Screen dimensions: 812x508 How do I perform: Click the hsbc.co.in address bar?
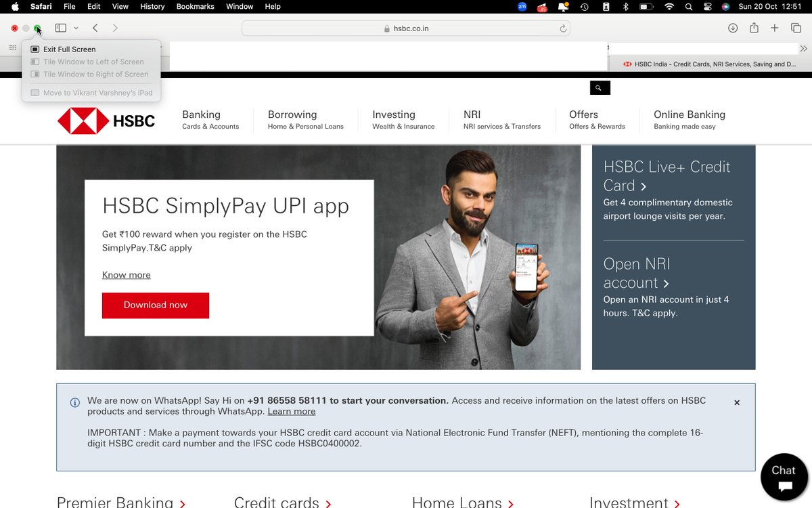click(405, 28)
